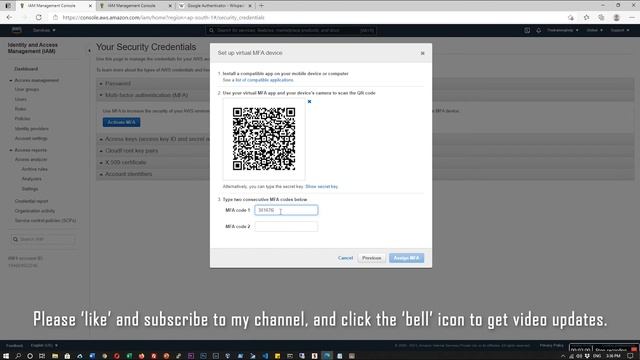Open Account settings in sidebar

(31, 138)
